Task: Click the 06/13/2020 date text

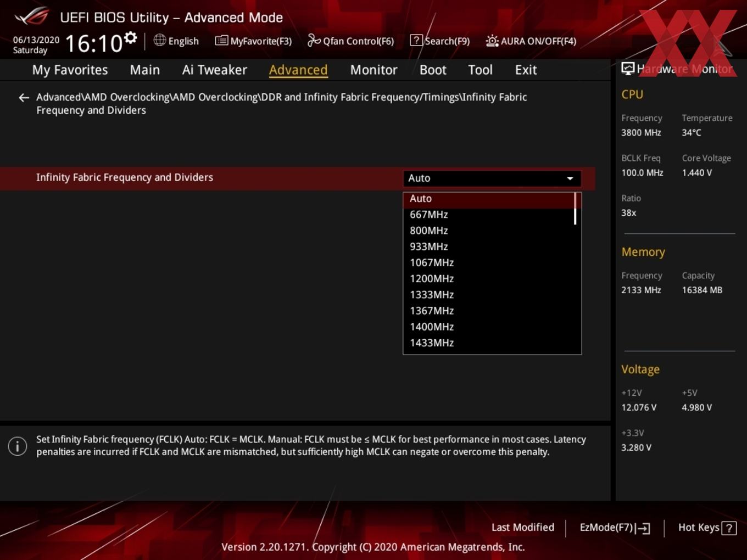Action: tap(36, 40)
